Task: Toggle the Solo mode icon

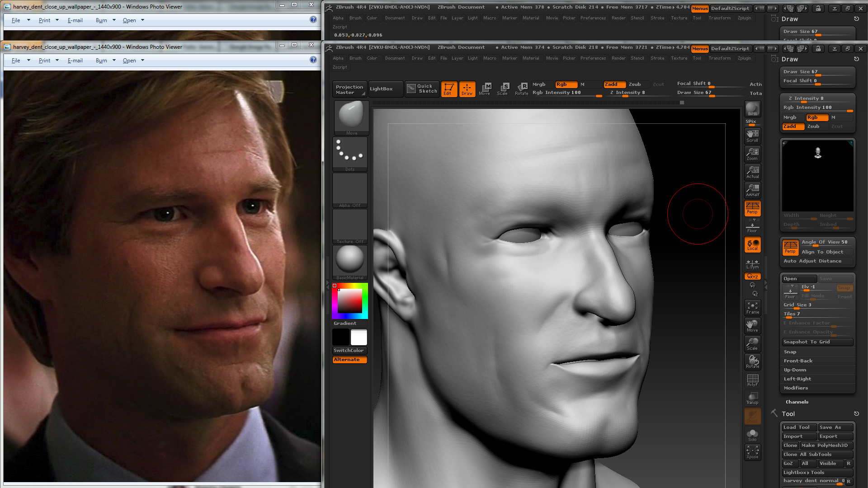Action: coord(752,435)
